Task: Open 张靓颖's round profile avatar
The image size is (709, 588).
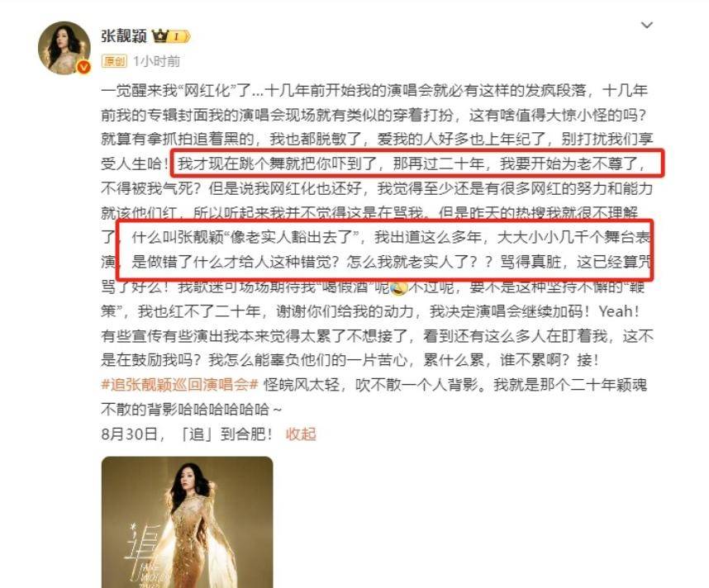Action: coord(64,47)
